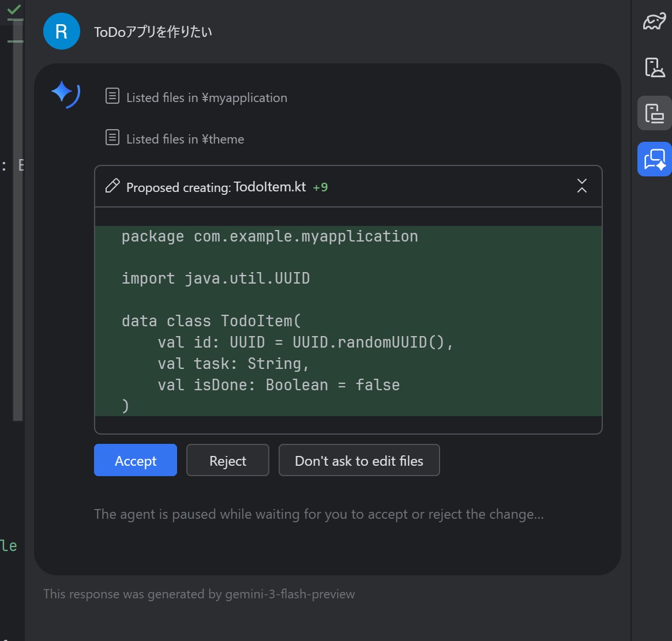This screenshot has height=641, width=672.
Task: Collapse the TodoItem.kt proposed change panel
Action: tap(581, 186)
